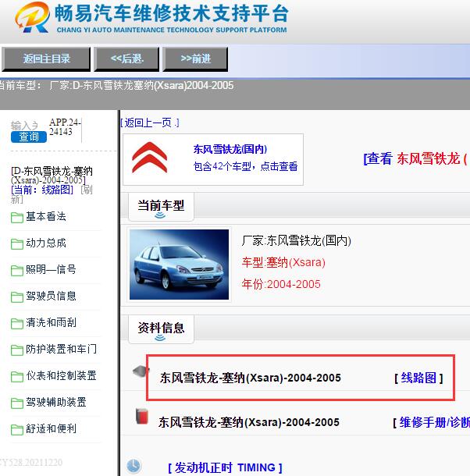Open the 仪表和控制装置 folder icon
This screenshot has height=476, width=470.
pos(16,377)
